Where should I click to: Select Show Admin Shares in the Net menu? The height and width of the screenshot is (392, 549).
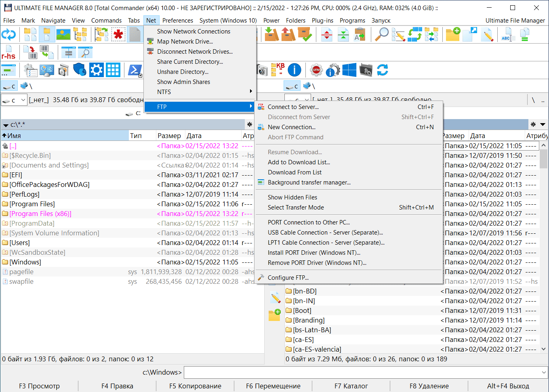click(x=200, y=82)
